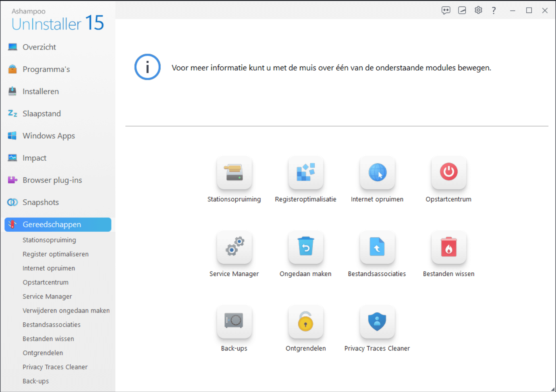Click the Slaapstand Zz icon in sidebar
The height and width of the screenshot is (392, 556).
pos(12,114)
